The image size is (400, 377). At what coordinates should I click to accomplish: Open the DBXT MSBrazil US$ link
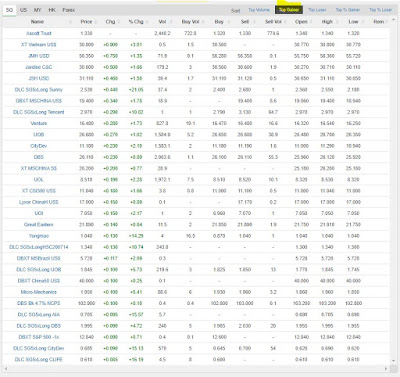point(39,258)
